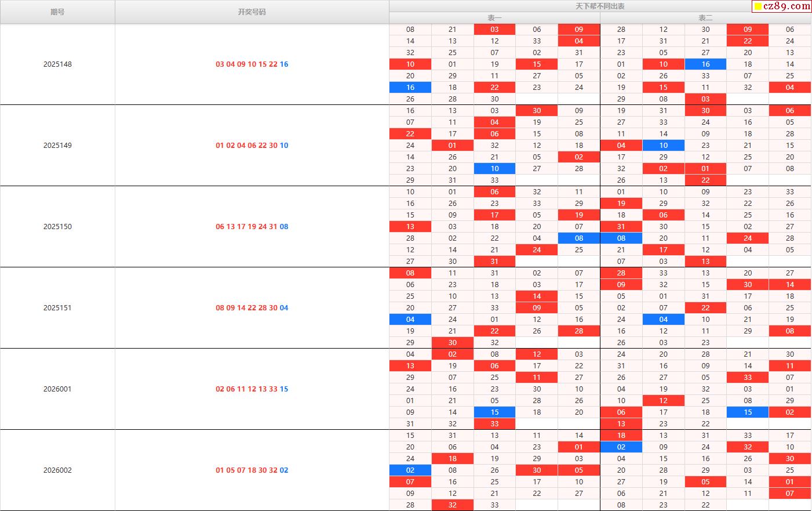Select period number 2026002

pos(57,470)
